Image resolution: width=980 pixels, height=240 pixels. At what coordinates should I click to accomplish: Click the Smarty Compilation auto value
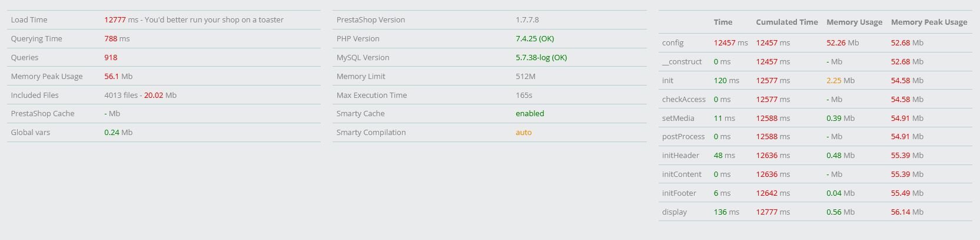(523, 132)
